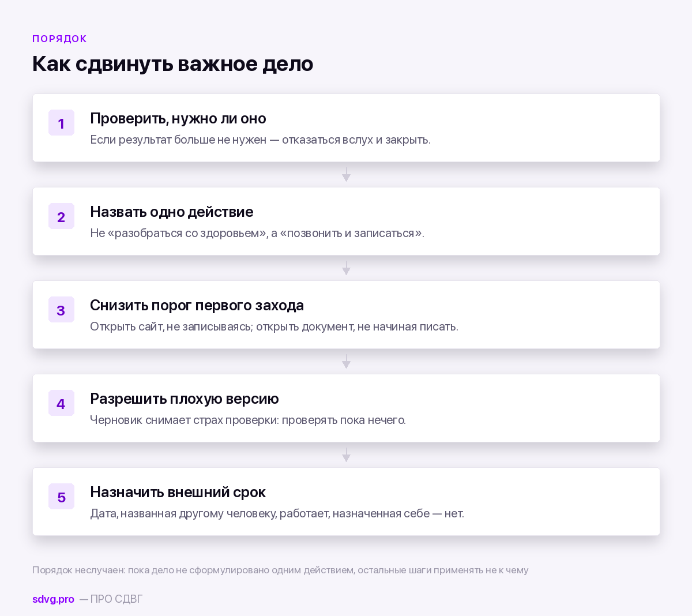Click the «ПОРЯДОК» label above title
Viewport: 692px width, 616px height.
[x=59, y=39]
